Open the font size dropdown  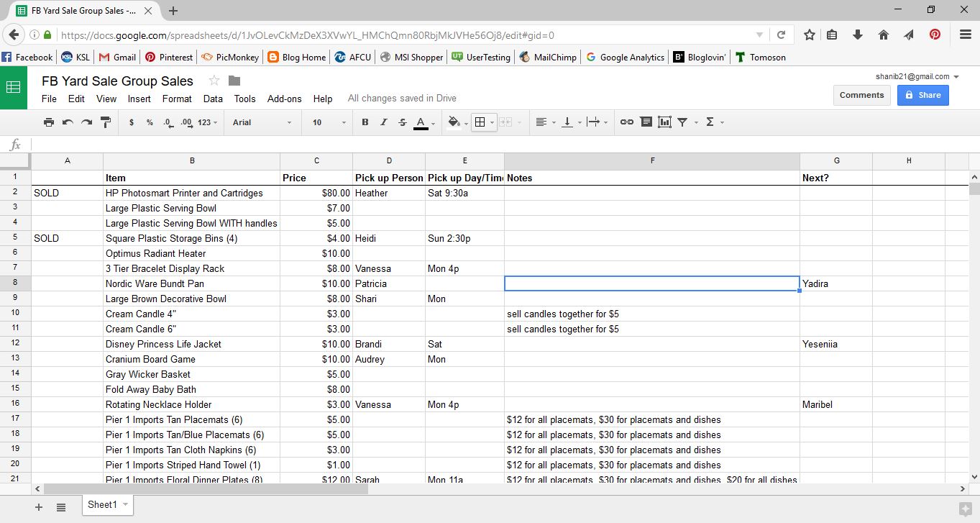coord(327,122)
